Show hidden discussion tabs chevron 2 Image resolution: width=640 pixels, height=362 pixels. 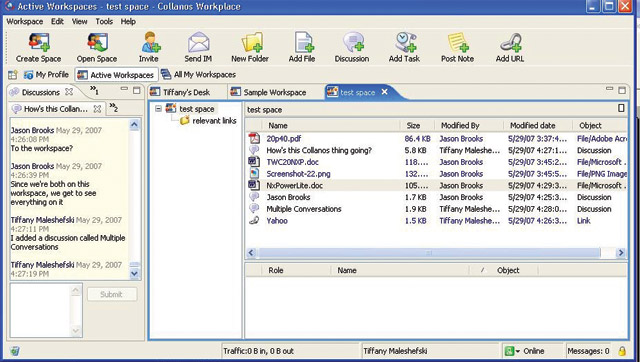[x=113, y=107]
